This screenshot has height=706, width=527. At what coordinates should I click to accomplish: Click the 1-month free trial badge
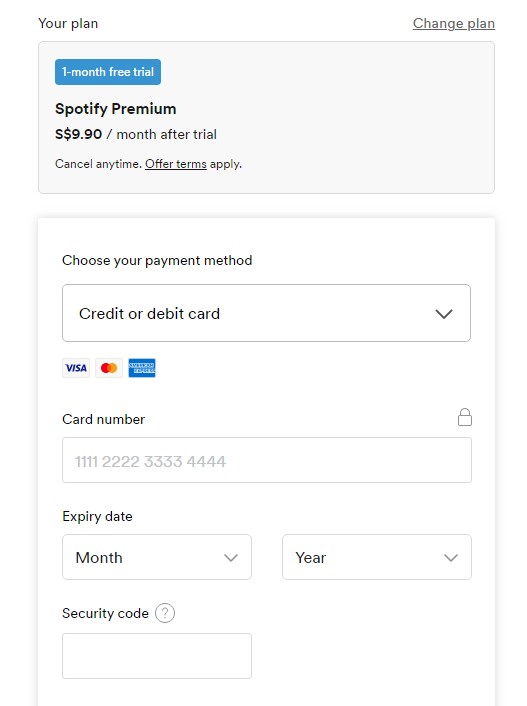pyautogui.click(x=108, y=72)
